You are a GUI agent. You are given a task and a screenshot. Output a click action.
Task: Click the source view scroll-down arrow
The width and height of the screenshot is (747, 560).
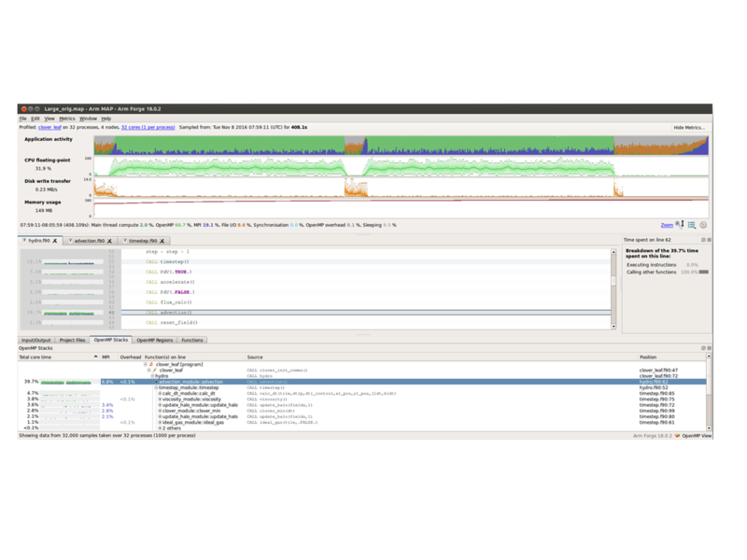tap(613, 327)
